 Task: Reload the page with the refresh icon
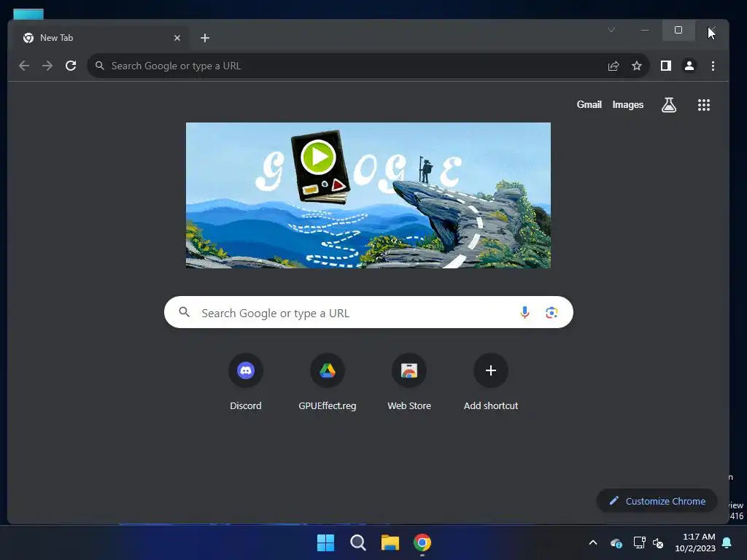pos(71,66)
